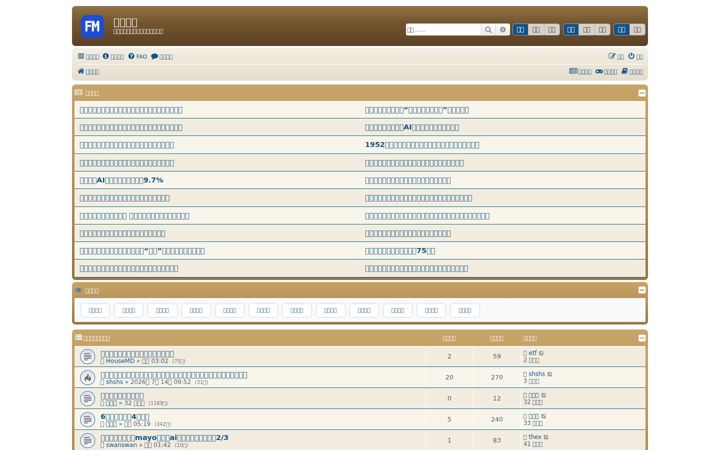Click the topic icon in HouseMD's topic row
The width and height of the screenshot is (720, 450).
tap(87, 356)
